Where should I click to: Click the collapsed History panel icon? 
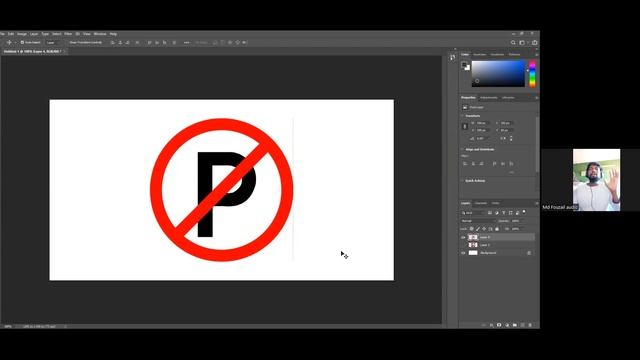point(453,58)
